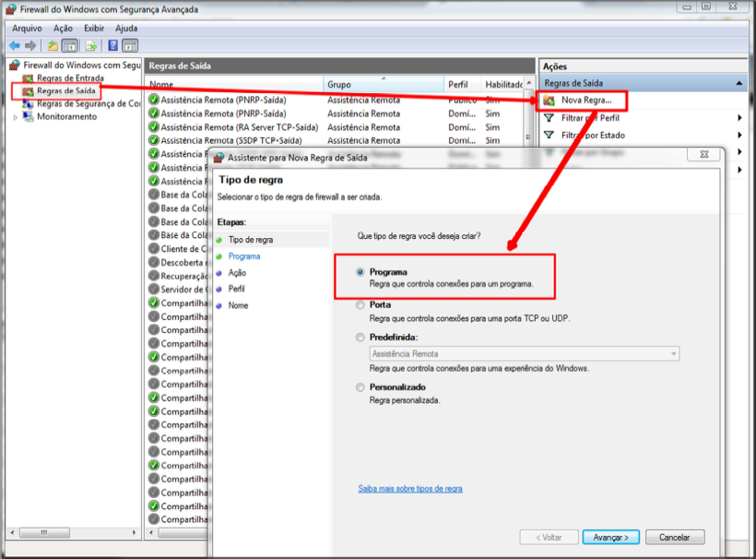This screenshot has height=559, width=756.
Task: Click the Perfil step in the Etapas list
Action: click(x=237, y=289)
